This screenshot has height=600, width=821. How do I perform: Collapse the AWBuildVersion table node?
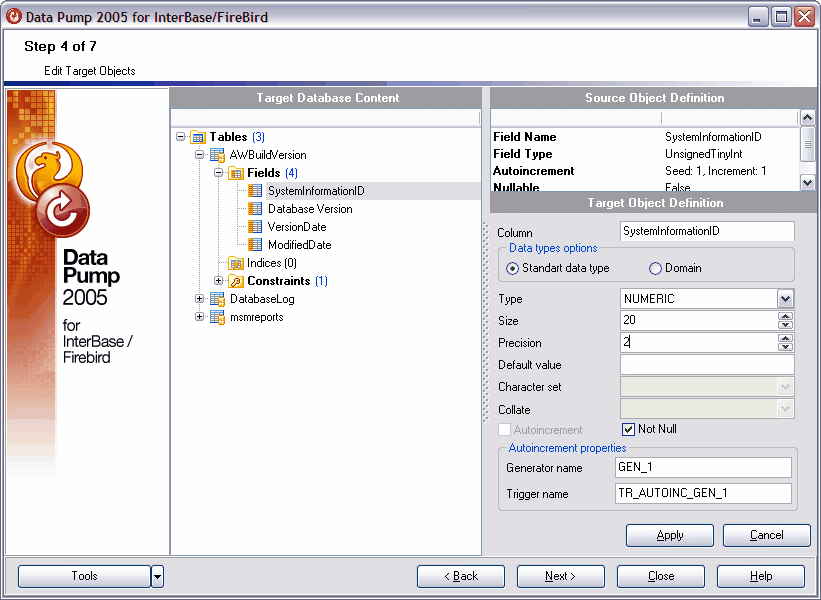(199, 154)
